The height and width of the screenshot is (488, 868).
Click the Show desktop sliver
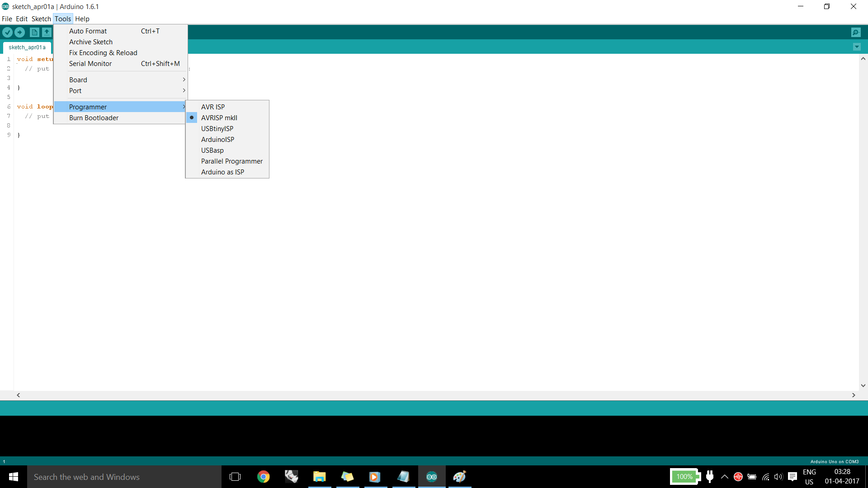click(866, 477)
